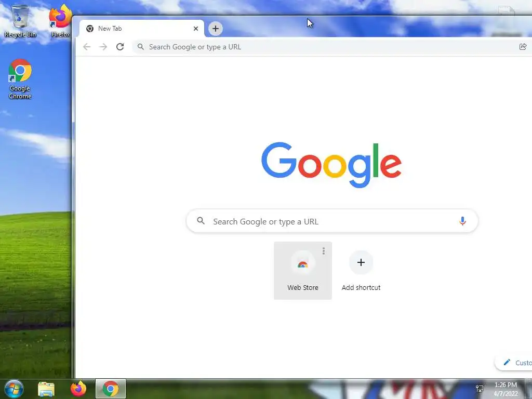Screen dimensions: 532x399
Task: Click the magnifier icon in Google search box
Action: [201, 221]
